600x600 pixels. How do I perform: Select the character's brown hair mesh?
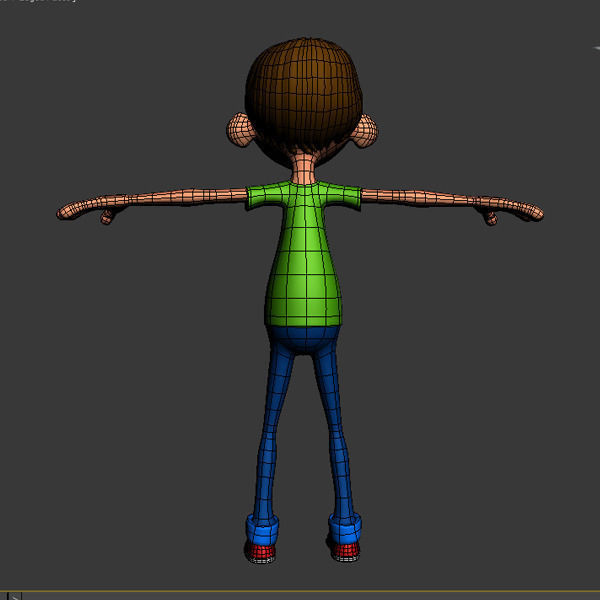(303, 96)
